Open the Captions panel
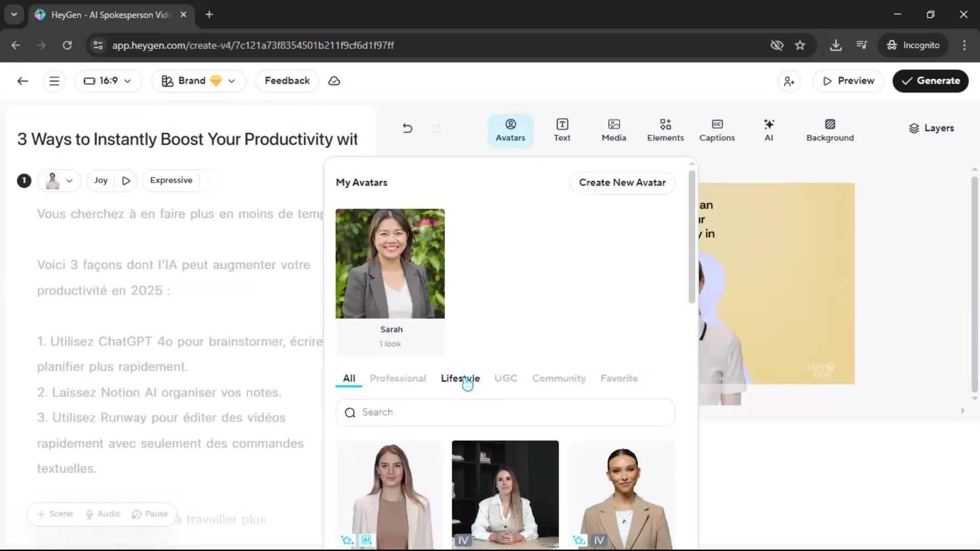 [717, 130]
